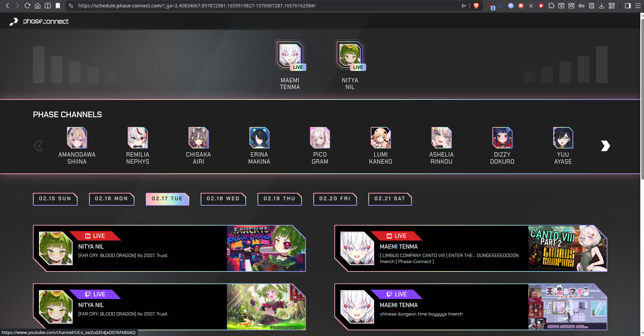
Task: Select the 02.21 SAT date tab
Action: click(x=390, y=199)
